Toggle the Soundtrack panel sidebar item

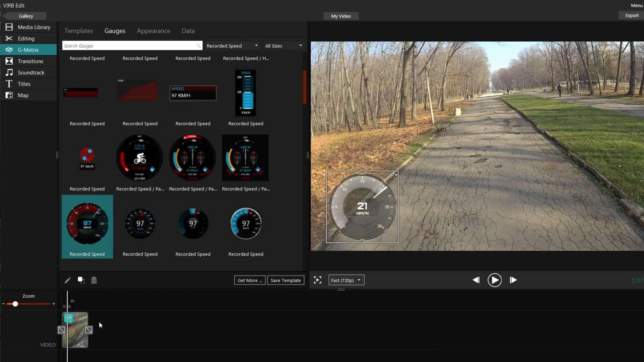click(x=29, y=72)
